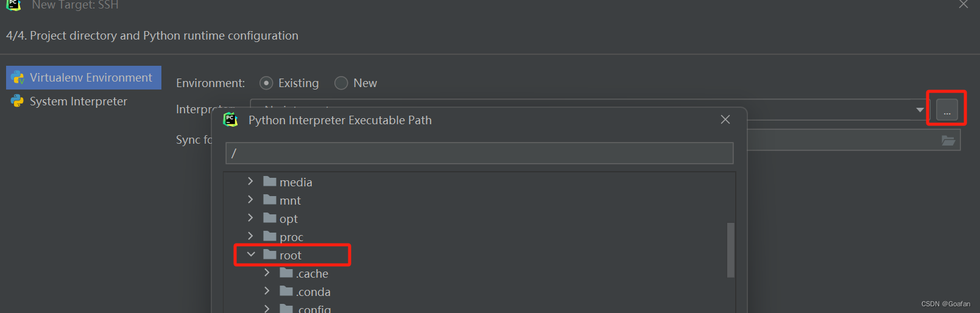
Task: Click the path input field showing slash
Action: (479, 153)
